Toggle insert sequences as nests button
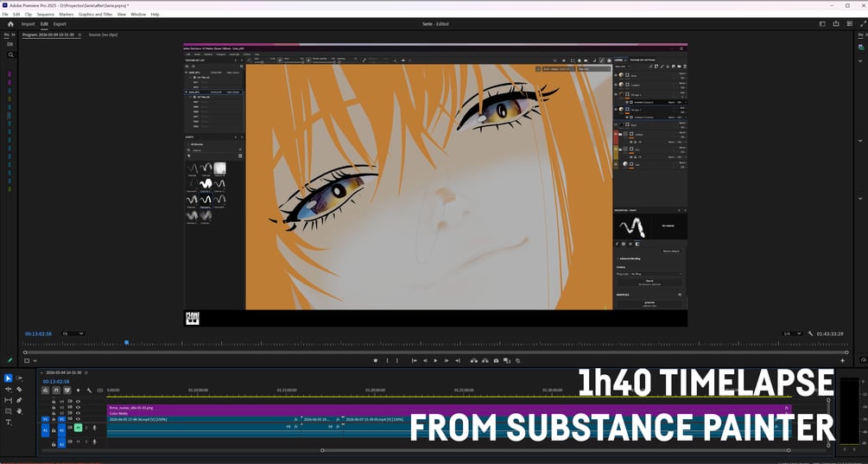Image resolution: width=868 pixels, height=464 pixels. click(x=46, y=391)
